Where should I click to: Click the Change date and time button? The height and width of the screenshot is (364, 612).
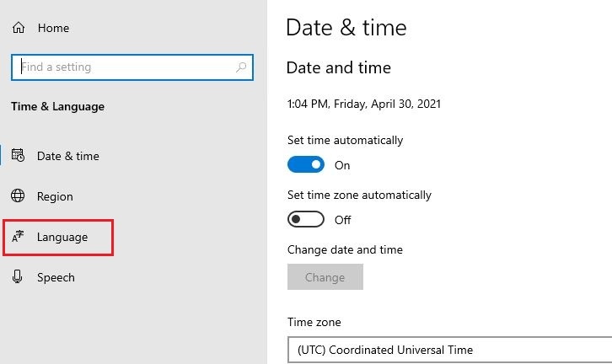point(325,277)
